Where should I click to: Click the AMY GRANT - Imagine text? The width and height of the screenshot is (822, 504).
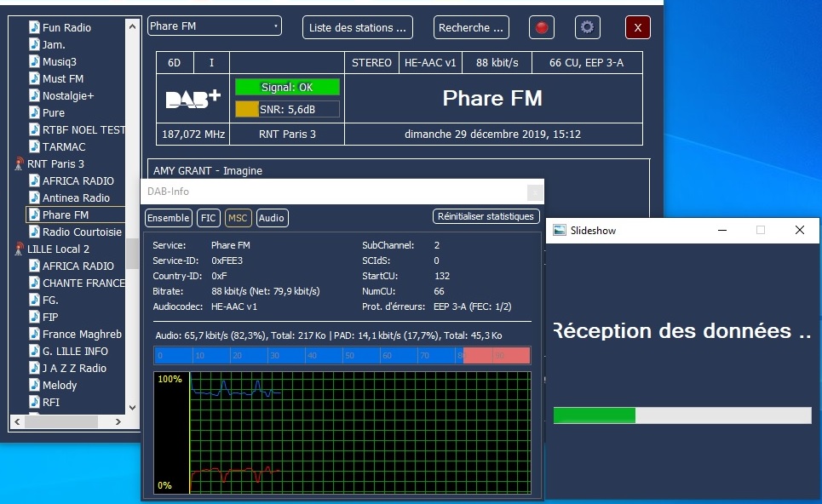point(208,171)
